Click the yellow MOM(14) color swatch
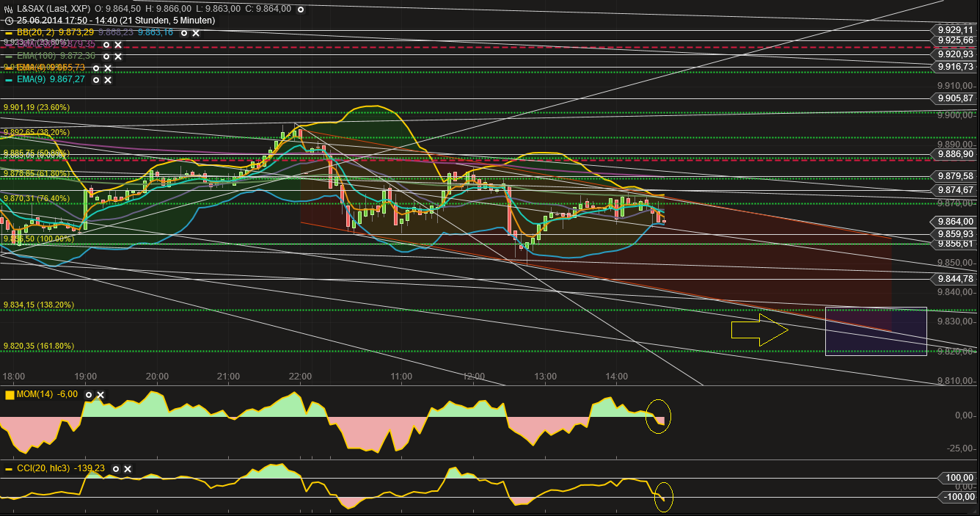 (x=10, y=395)
